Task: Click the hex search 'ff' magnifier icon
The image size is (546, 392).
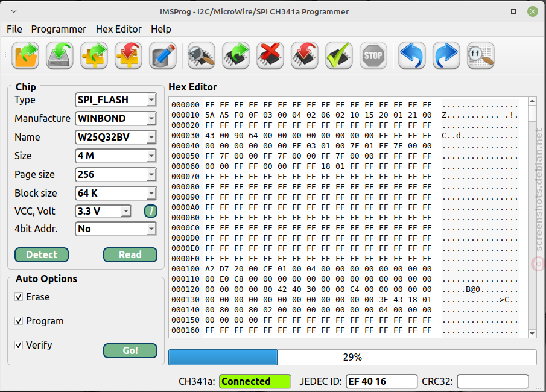Action: point(480,55)
